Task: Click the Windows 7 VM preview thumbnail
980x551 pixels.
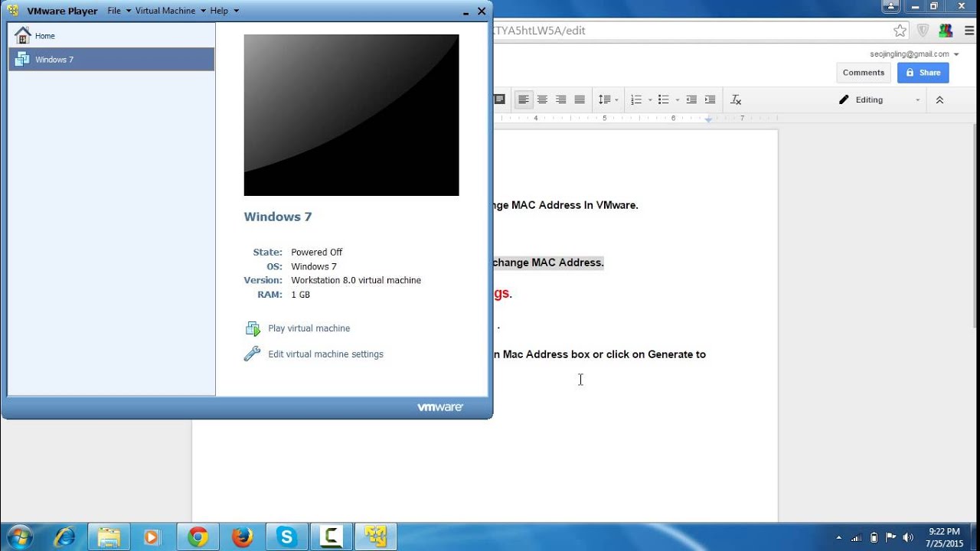Action: pyautogui.click(x=351, y=115)
